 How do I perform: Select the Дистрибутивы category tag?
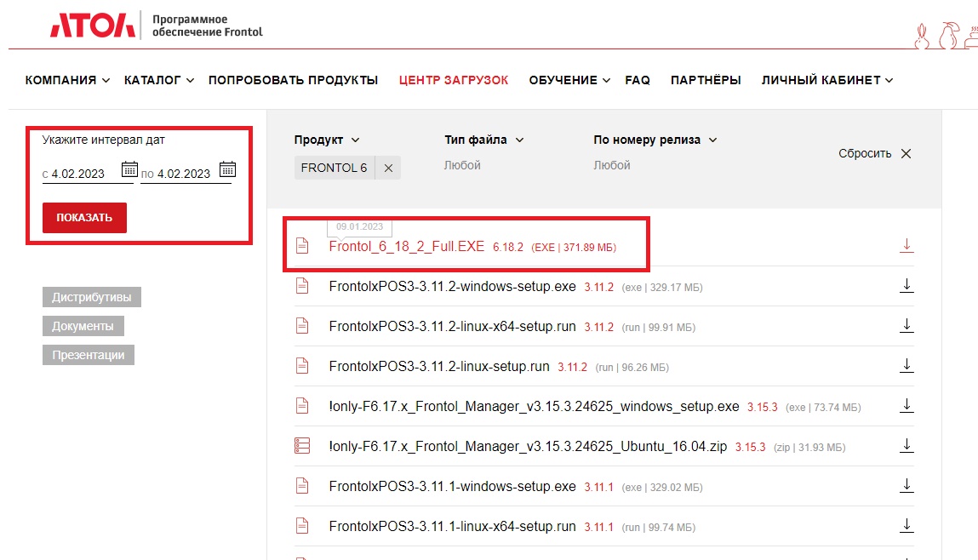[x=92, y=297]
